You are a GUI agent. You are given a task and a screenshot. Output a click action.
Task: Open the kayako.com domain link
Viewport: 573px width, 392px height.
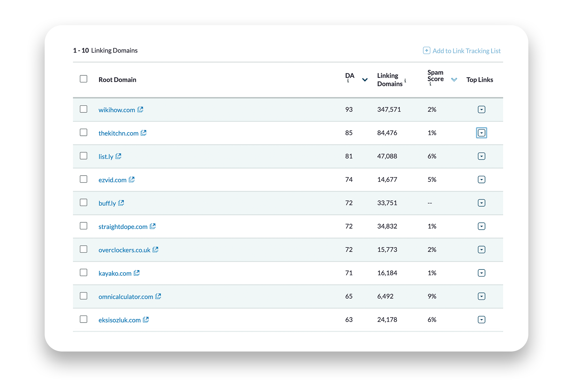(x=115, y=273)
